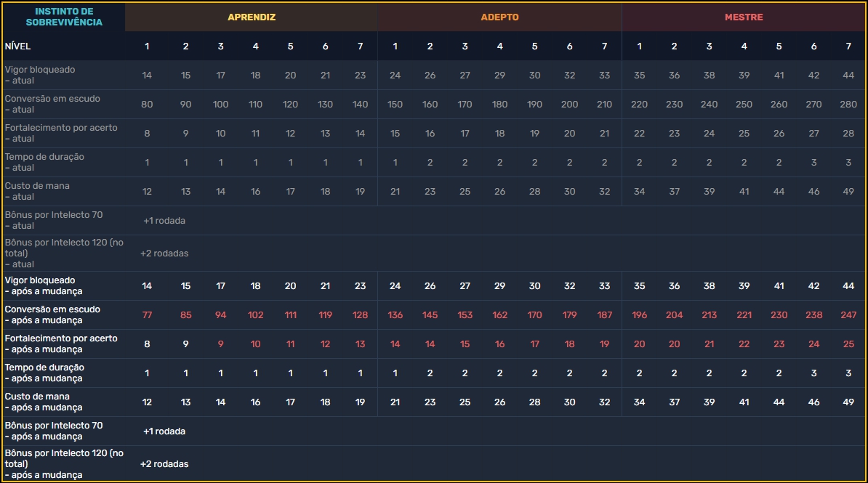This screenshot has width=868, height=483.
Task: Click current shield conversion value 280
Action: click(x=848, y=105)
